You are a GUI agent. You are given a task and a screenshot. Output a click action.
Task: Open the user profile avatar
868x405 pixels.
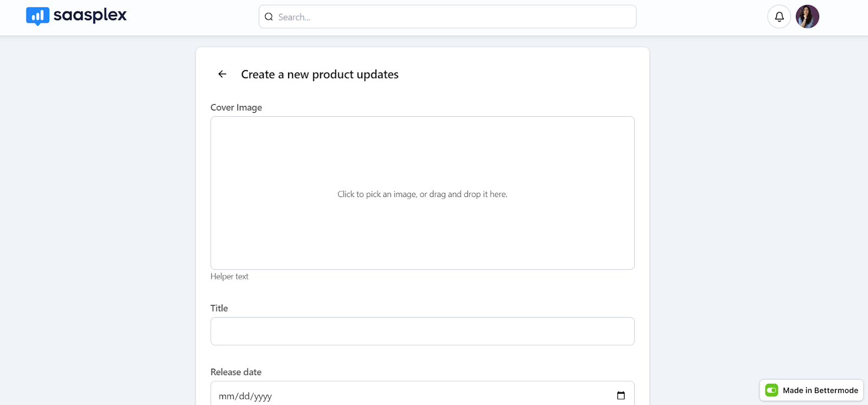807,17
